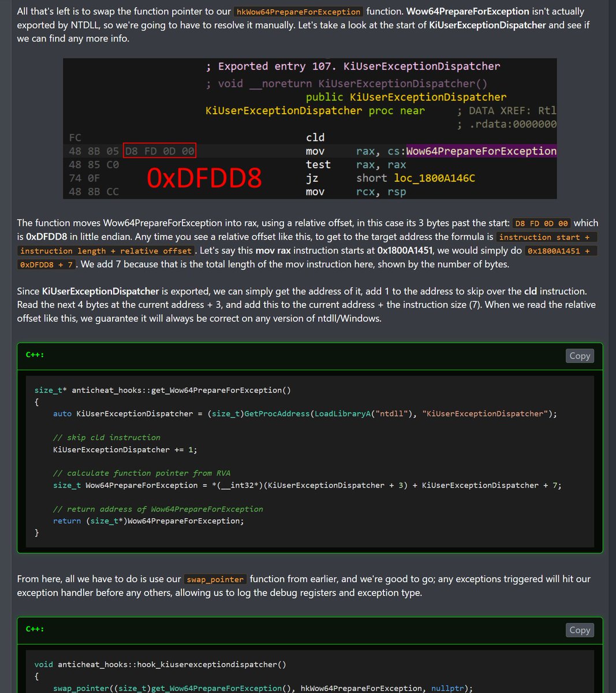Click the 'test' mnemonic in disassembly
Viewport: 616px width, 693px height.
319,165
